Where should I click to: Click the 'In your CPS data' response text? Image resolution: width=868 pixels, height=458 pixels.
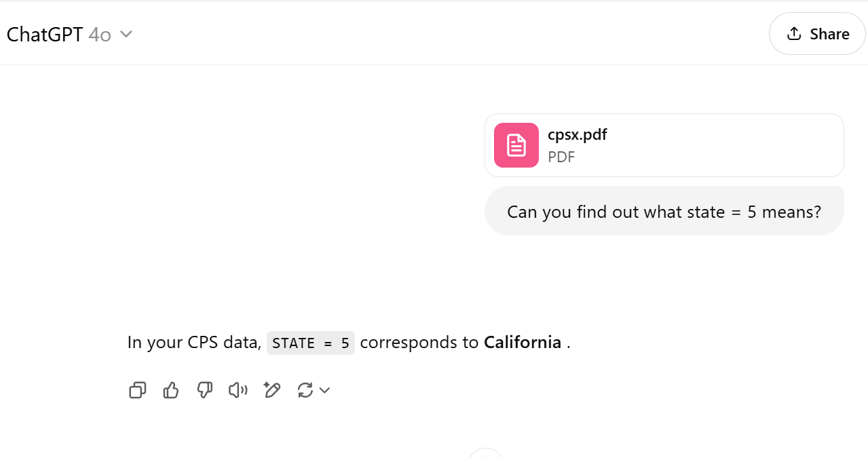coord(194,343)
